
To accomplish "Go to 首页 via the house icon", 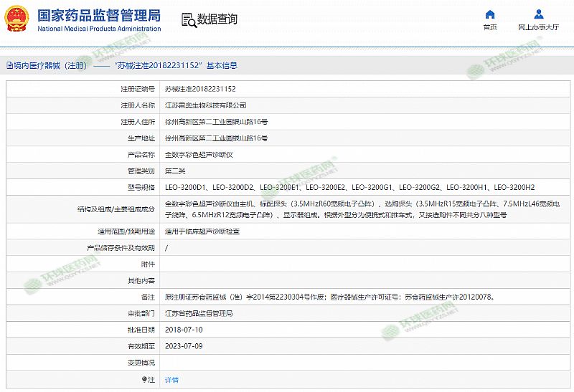I will pyautogui.click(x=490, y=14).
